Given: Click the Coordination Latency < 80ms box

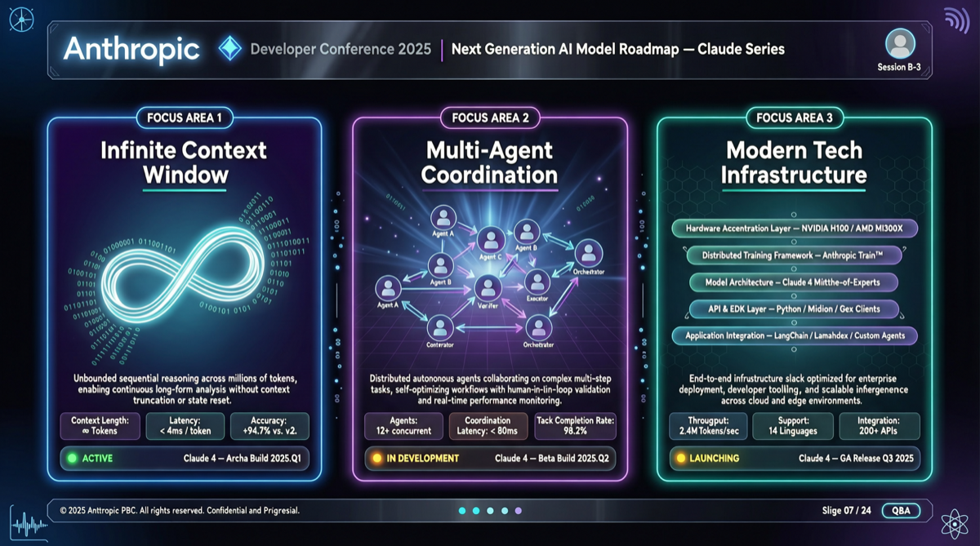Looking at the screenshot, I should pyautogui.click(x=489, y=426).
